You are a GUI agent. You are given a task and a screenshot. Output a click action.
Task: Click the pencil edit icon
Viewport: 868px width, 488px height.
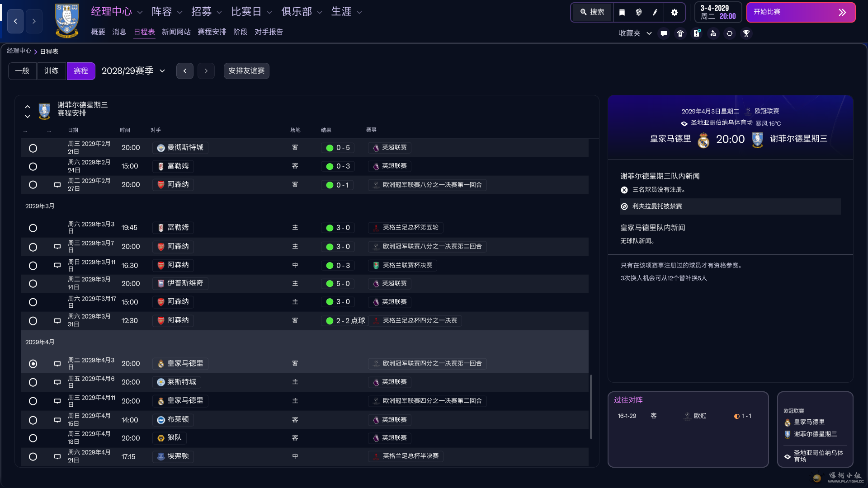point(655,12)
